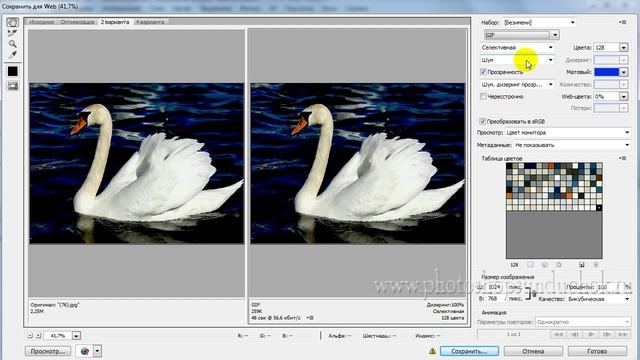Click the Цвета field showing 128
The image size is (640, 360).
[x=606, y=47]
